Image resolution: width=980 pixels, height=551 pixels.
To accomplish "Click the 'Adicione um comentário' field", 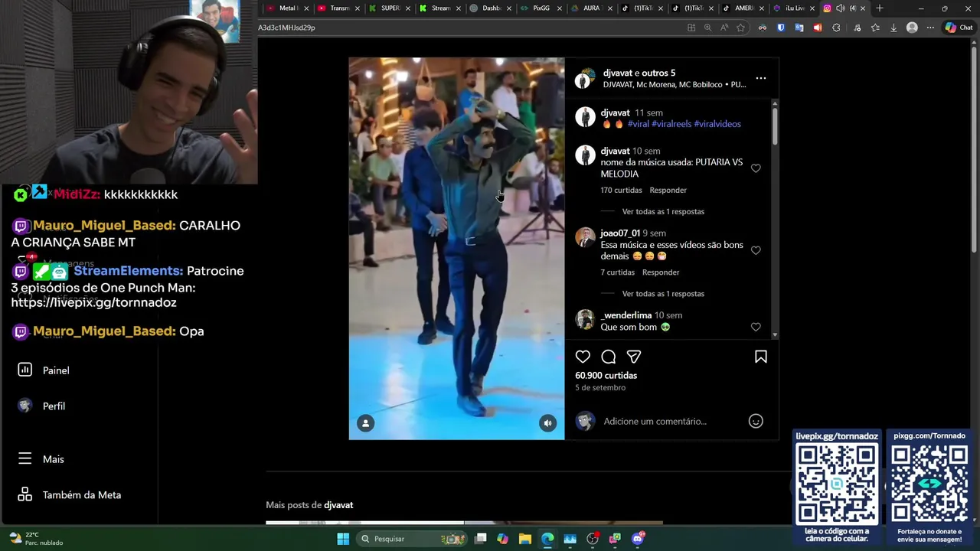I will tap(655, 421).
